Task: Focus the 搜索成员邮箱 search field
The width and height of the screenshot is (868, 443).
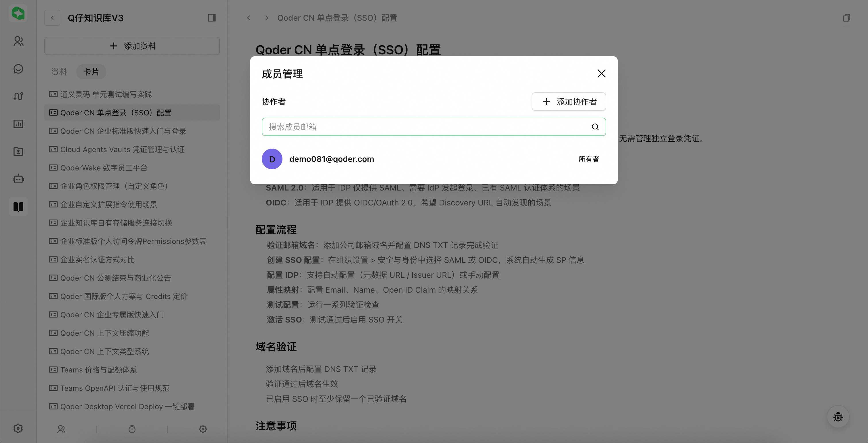Action: [434, 127]
